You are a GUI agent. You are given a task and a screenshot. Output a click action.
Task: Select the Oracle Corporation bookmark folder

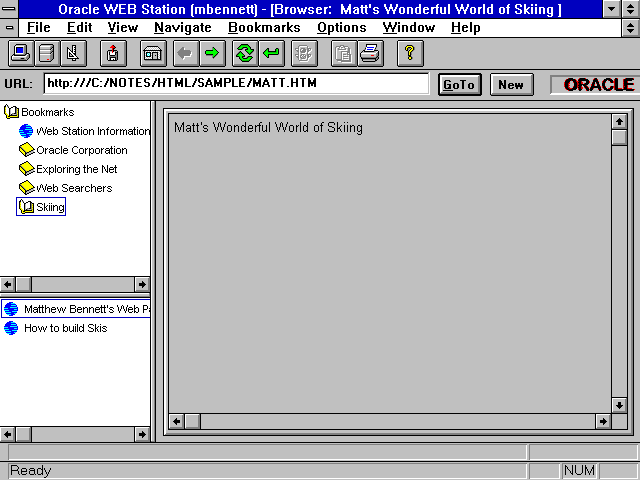point(81,150)
